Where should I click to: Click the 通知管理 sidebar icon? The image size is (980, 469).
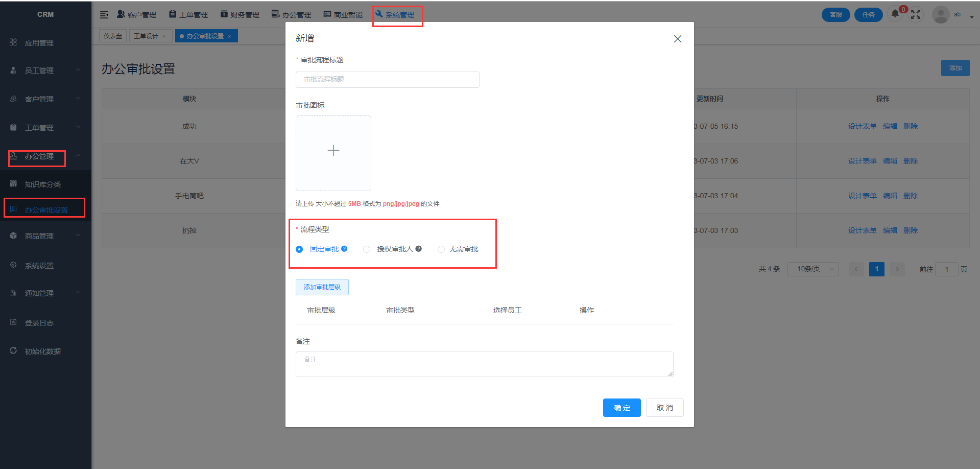click(x=13, y=293)
